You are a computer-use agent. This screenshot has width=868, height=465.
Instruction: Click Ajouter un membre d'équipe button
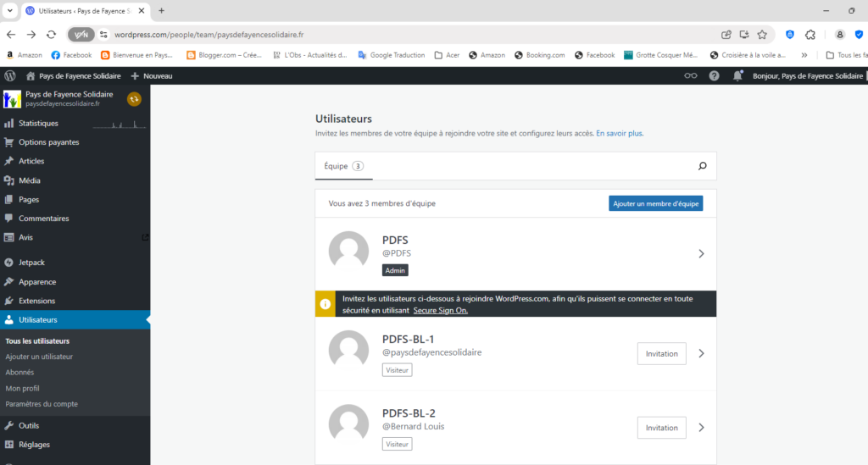pyautogui.click(x=655, y=203)
